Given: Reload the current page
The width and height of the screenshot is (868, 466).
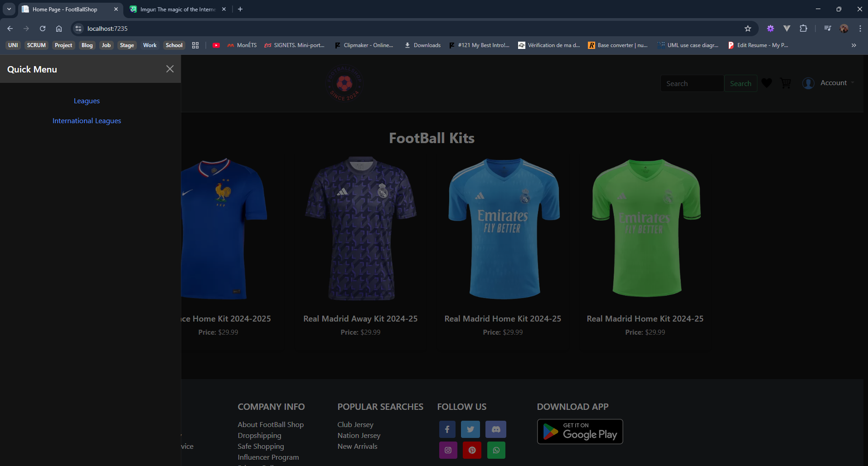Looking at the screenshot, I should [43, 29].
